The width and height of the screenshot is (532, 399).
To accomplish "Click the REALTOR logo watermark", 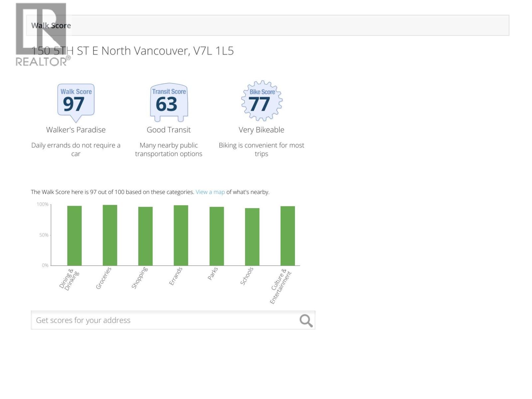I will pos(42,34).
